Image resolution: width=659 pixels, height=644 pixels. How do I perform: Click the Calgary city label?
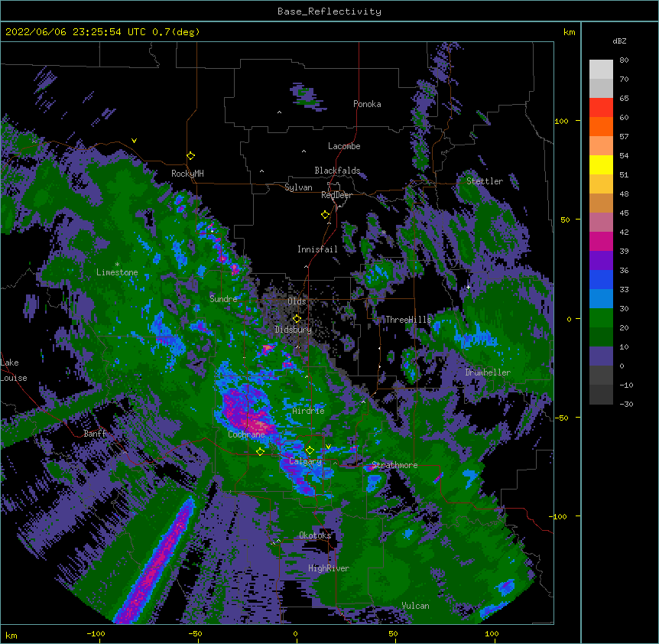(305, 461)
